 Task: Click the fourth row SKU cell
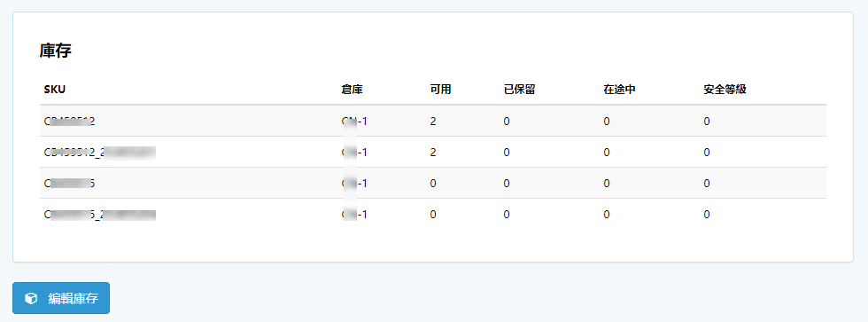tap(99, 214)
